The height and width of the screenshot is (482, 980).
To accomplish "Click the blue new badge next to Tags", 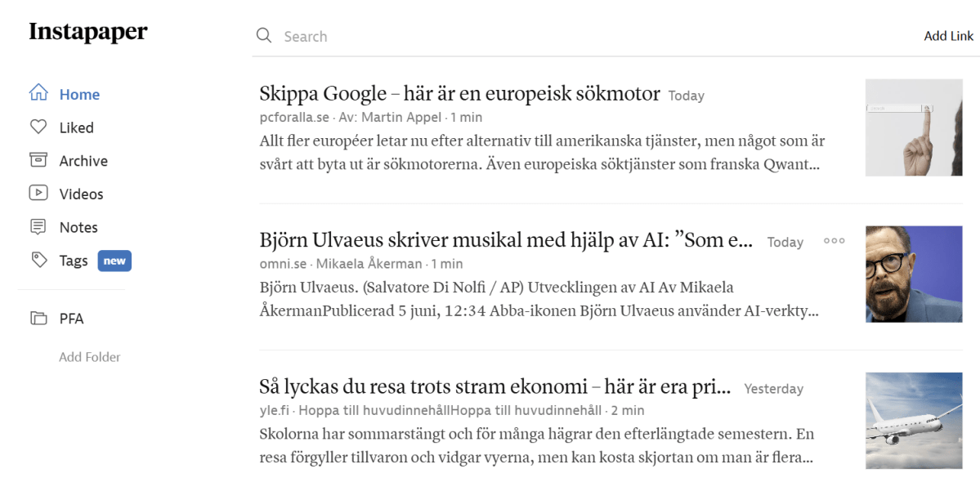I will pos(114,261).
